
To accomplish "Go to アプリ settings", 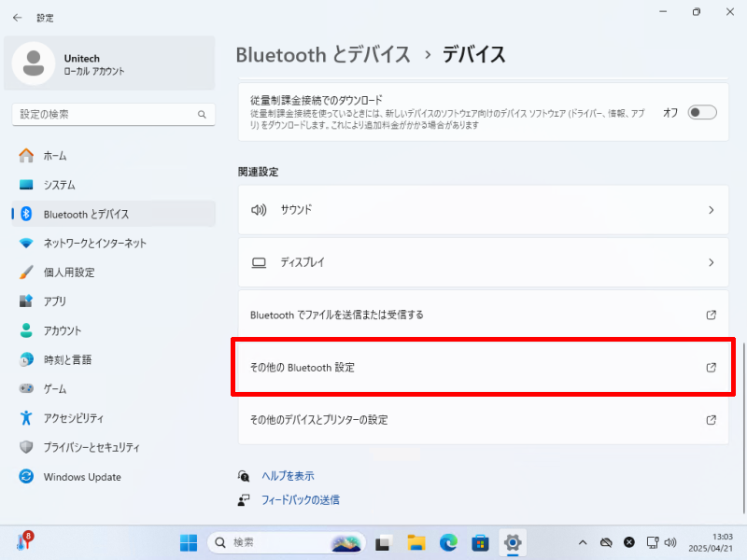I will coord(113,301).
